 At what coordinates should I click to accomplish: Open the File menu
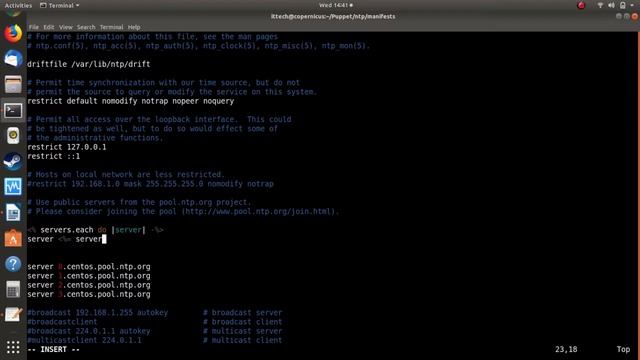pyautogui.click(x=33, y=27)
